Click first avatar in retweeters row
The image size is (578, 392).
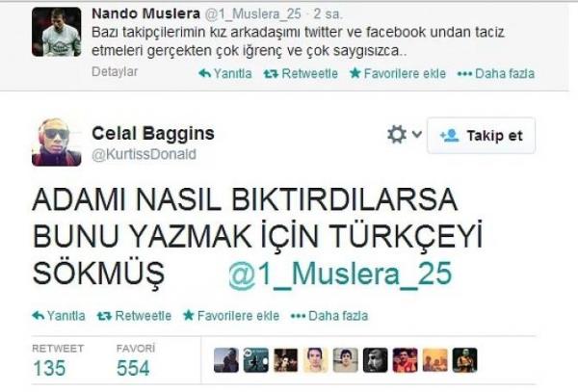[x=226, y=360]
